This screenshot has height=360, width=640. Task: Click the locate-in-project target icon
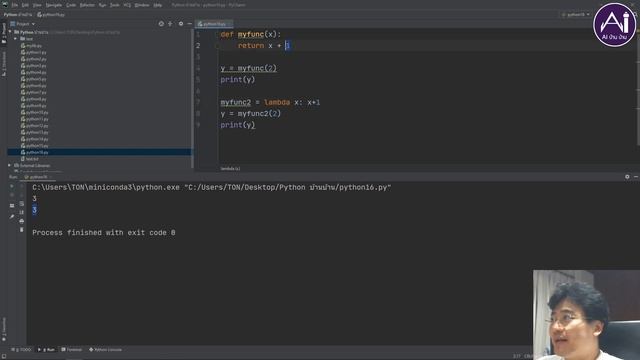(x=161, y=24)
